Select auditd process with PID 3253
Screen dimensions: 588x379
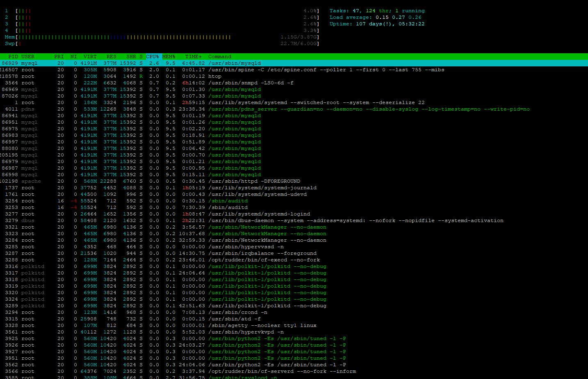click(294, 207)
